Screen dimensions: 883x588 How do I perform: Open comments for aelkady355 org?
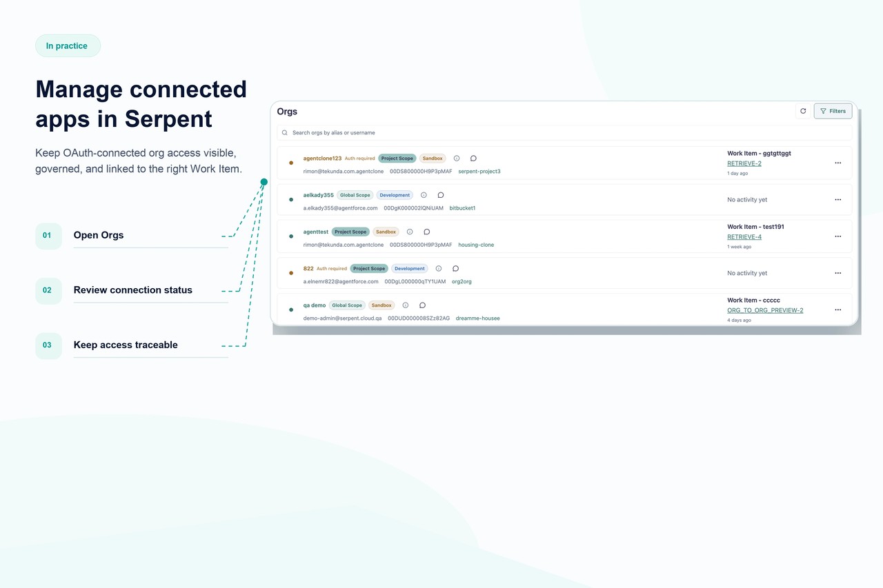click(441, 195)
